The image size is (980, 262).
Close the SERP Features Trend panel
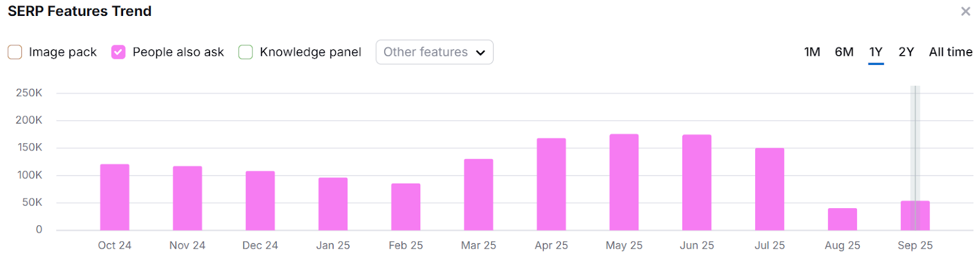click(x=965, y=11)
